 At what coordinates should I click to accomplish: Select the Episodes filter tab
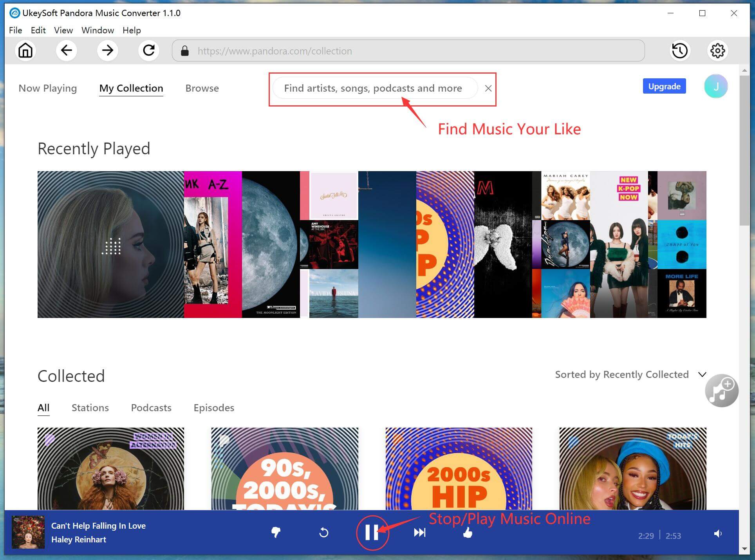click(213, 408)
